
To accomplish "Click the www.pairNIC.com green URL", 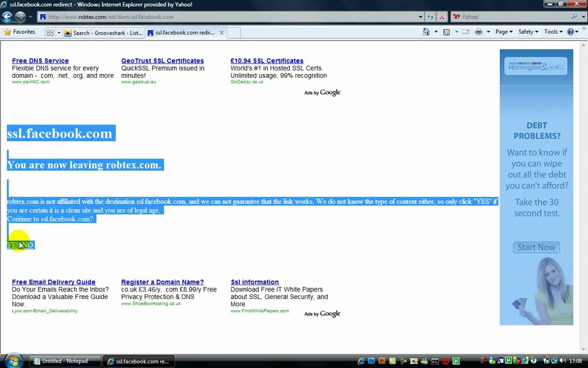I will (x=31, y=82).
